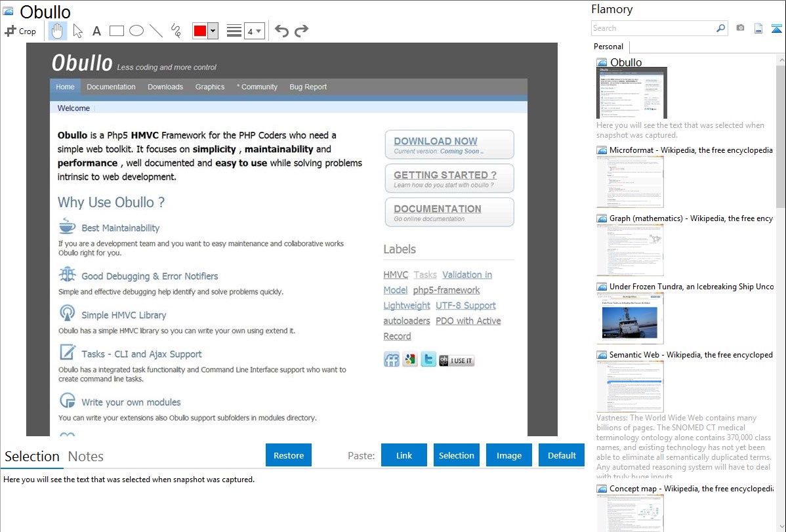Viewport: 786px width, 532px height.
Task: Click the I USE IT badge
Action: pos(457,361)
